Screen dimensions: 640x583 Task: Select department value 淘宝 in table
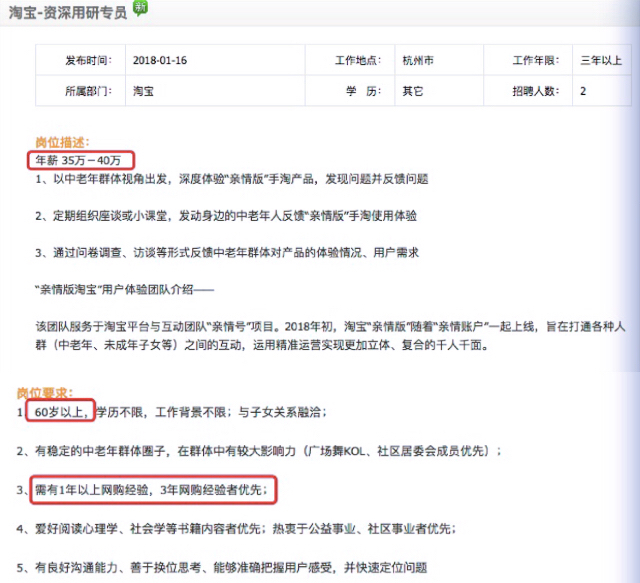pos(143,91)
